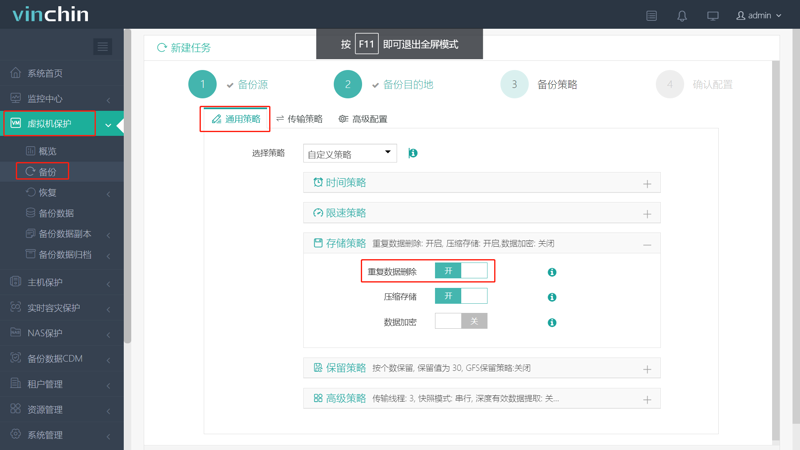Expand 实时容灾保护 sidebar menu

pos(62,308)
